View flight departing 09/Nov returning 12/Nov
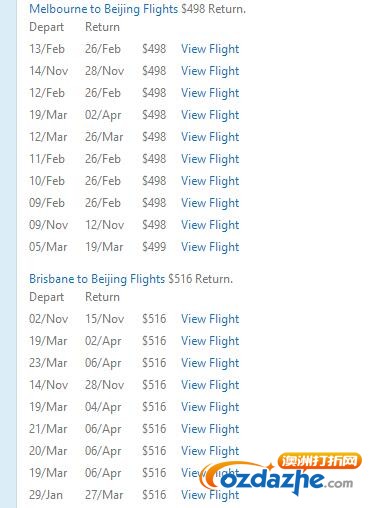The width and height of the screenshot is (384, 508). (x=210, y=225)
